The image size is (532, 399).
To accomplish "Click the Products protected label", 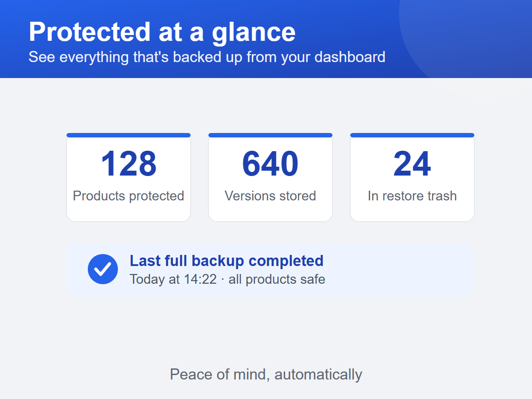I will (129, 196).
